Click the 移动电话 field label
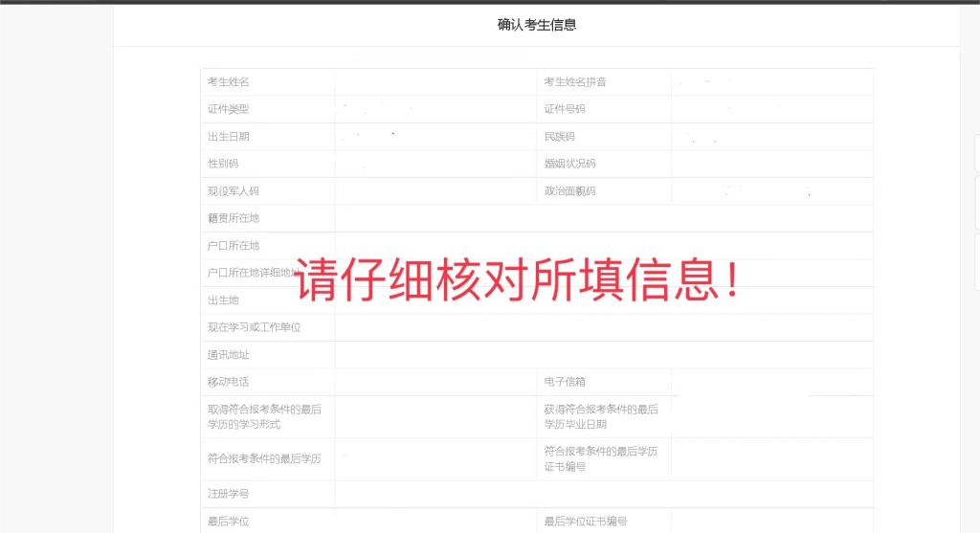Screen dimensions: 980x533 click(229, 382)
